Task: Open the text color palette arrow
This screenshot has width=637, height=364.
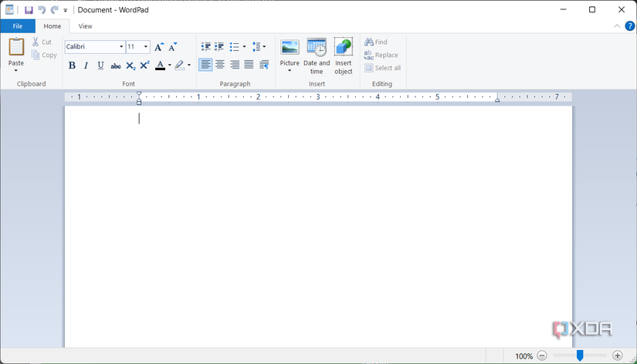Action: [x=169, y=66]
